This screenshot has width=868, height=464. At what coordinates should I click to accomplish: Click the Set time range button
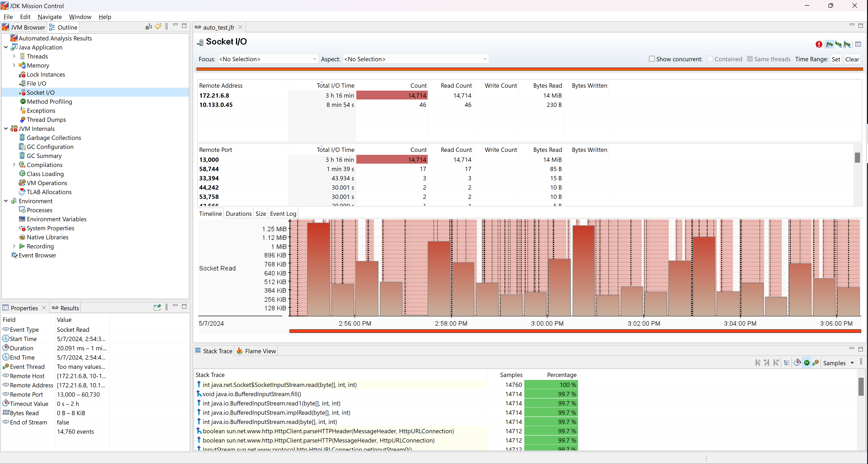836,59
